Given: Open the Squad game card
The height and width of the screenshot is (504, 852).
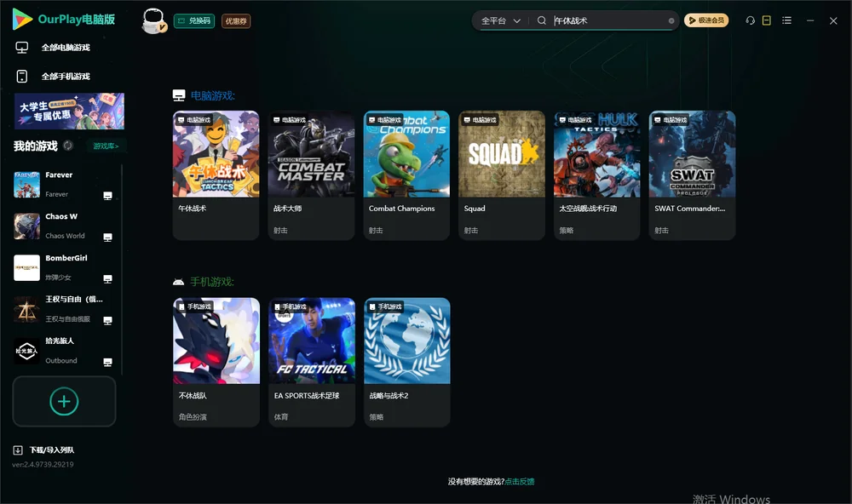Looking at the screenshot, I should pos(502,175).
